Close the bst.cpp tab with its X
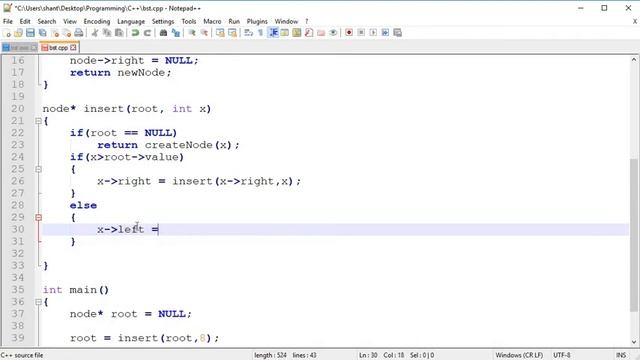640x360 pixels. (73, 48)
